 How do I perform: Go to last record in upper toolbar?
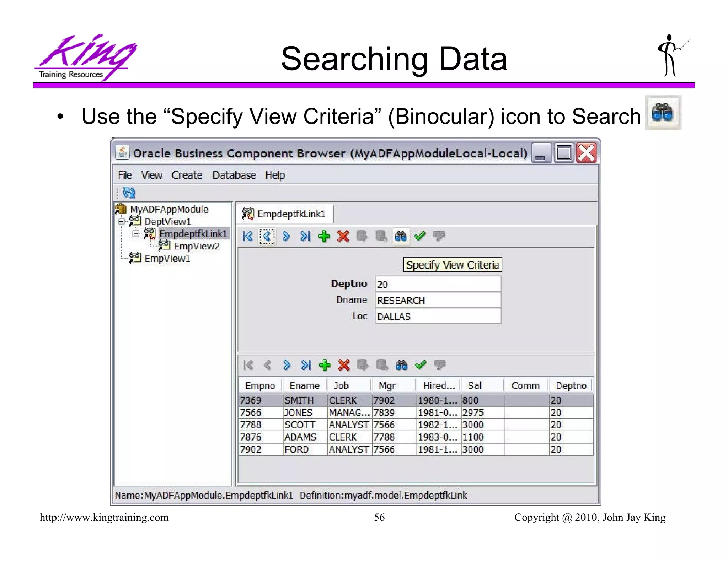(x=305, y=236)
